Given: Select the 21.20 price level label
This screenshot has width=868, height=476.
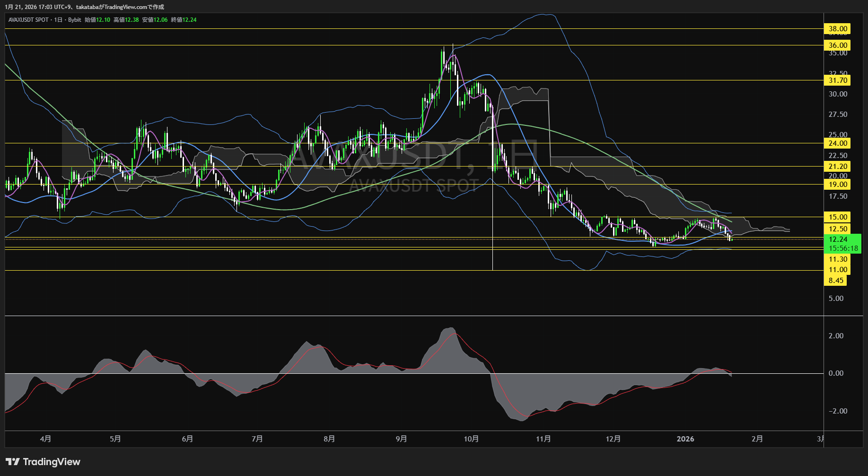Looking at the screenshot, I should pyautogui.click(x=837, y=167).
